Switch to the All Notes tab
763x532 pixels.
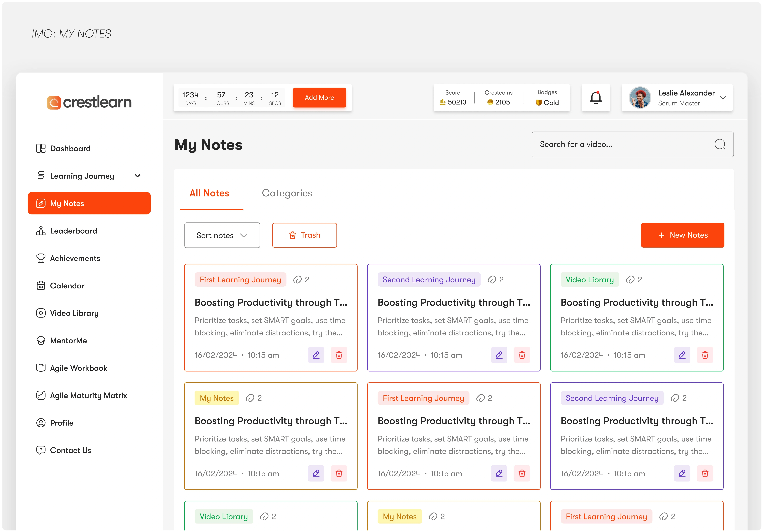pos(209,193)
